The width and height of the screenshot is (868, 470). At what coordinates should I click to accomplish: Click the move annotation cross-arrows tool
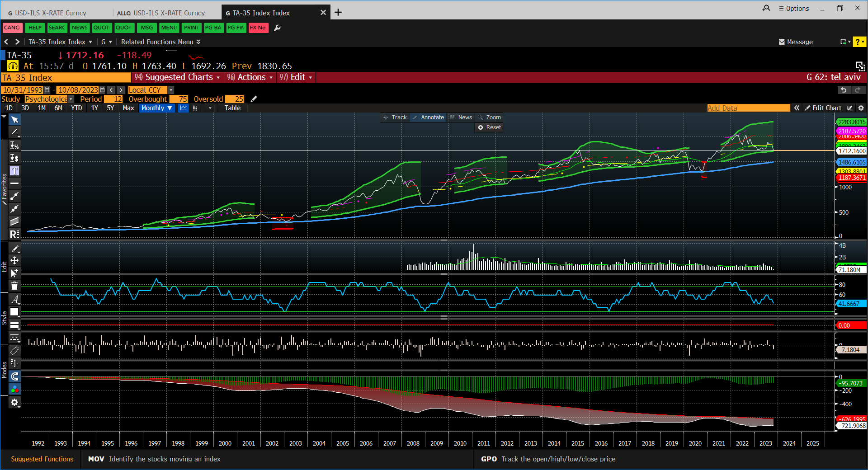coord(14,260)
